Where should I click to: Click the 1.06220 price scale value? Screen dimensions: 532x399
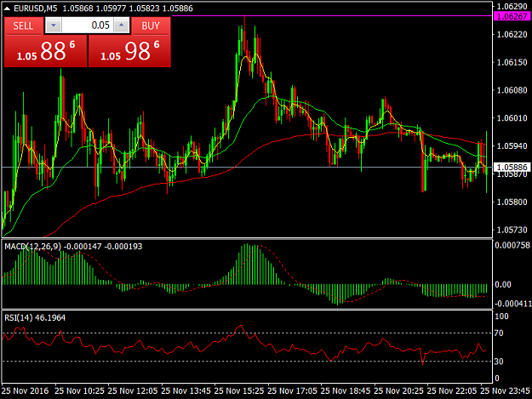coord(512,35)
